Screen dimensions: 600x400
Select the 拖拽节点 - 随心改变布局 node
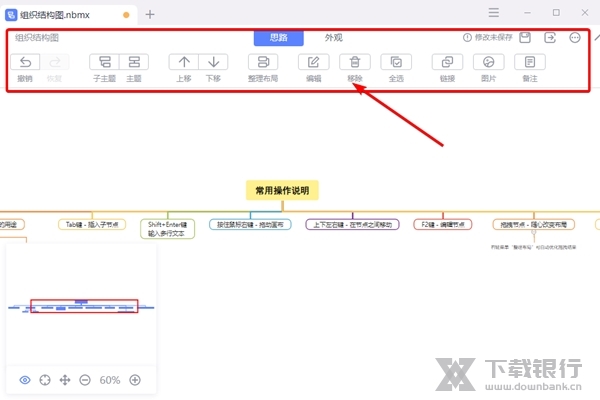click(x=534, y=224)
